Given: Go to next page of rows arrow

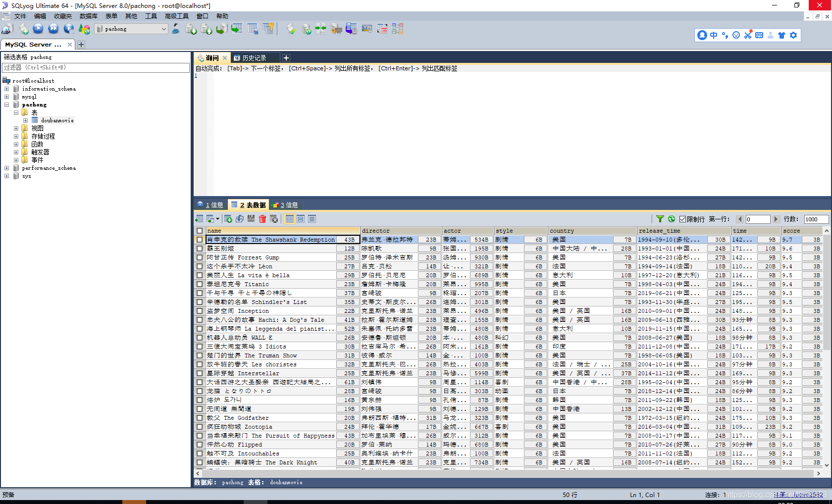Looking at the screenshot, I should click(776, 219).
